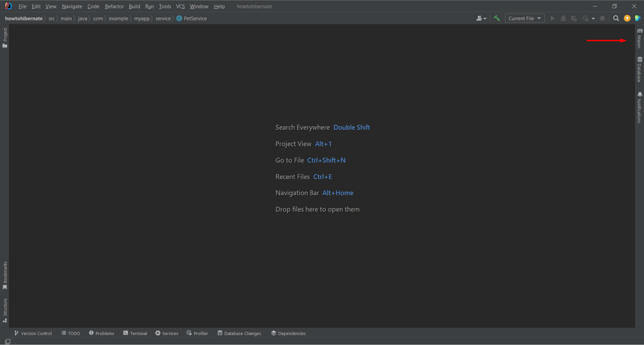
Task: Expand the profiler run options arrow
Action: (x=593, y=18)
